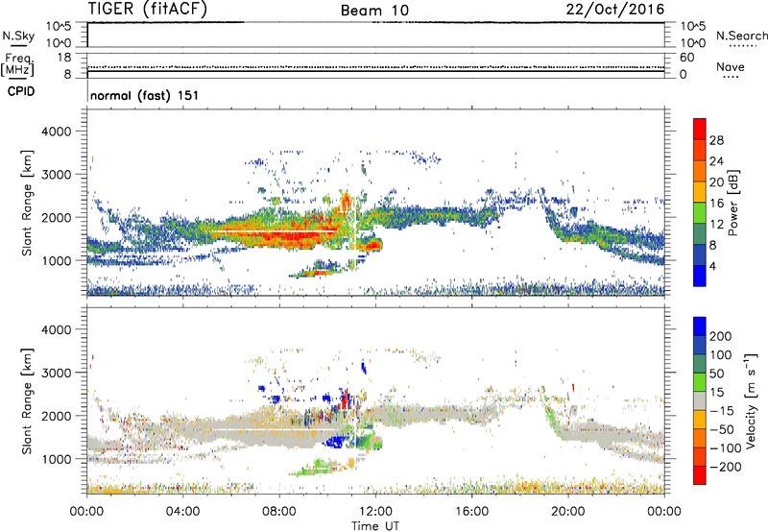Click the dotted Nave line in the frequency panel
The image size is (768, 532).
pos(375,66)
